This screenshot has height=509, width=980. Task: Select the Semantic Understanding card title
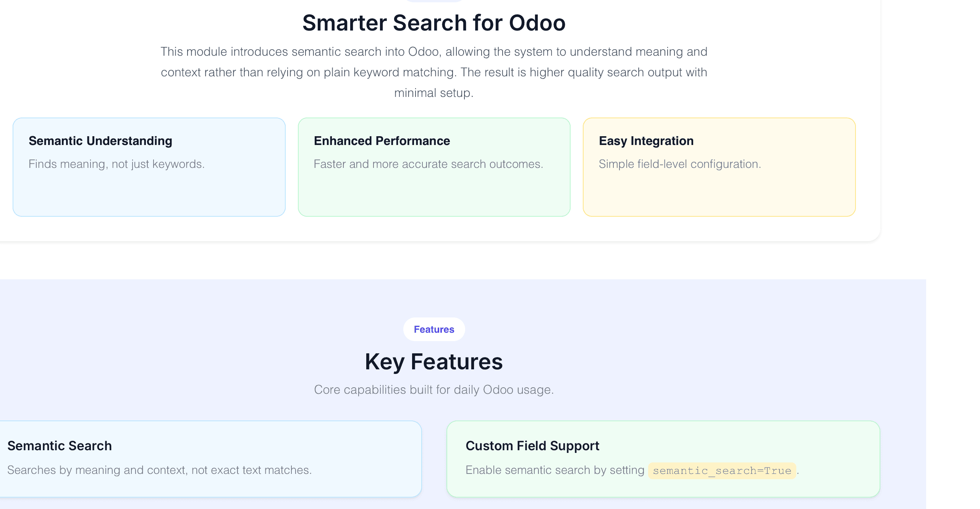100,141
